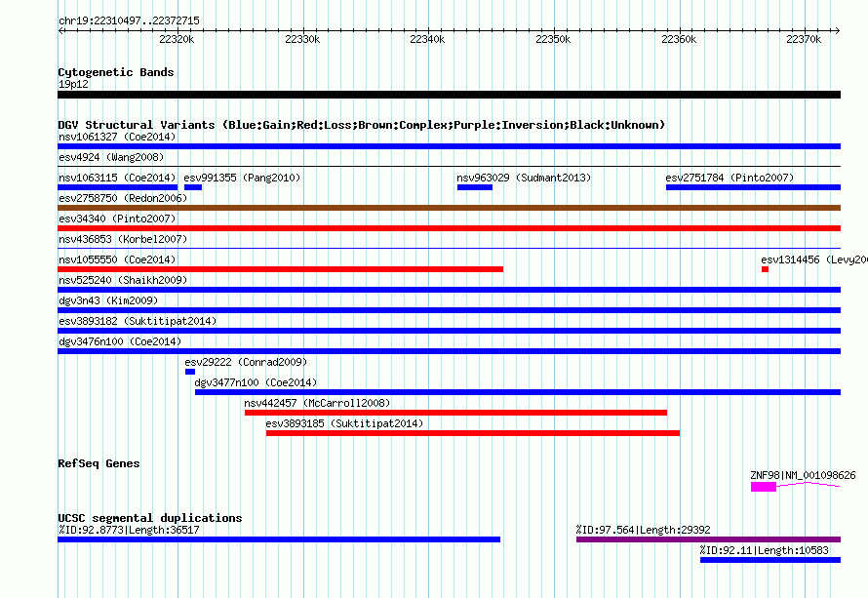Click the chr19:22310497..22372715 region label
The height and width of the screenshot is (598, 868).
click(x=129, y=21)
